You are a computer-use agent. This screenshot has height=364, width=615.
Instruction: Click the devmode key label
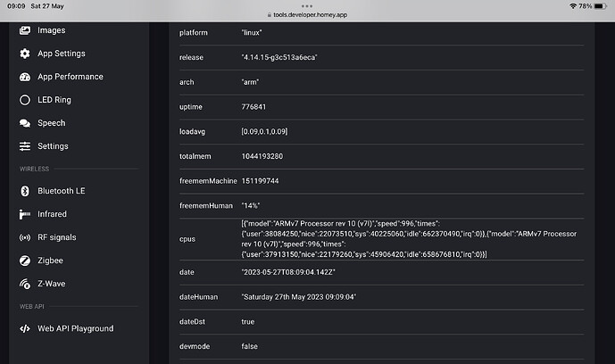click(195, 346)
